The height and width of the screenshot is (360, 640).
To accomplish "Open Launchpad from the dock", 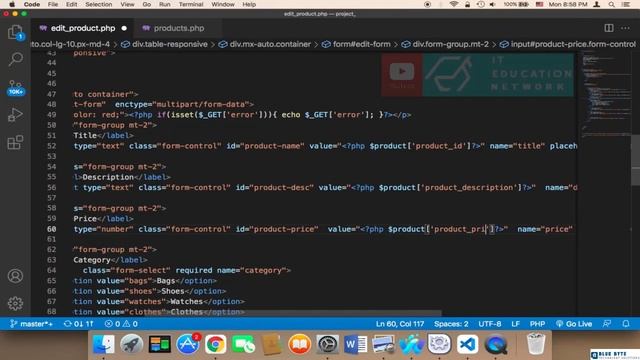I will point(131,344).
